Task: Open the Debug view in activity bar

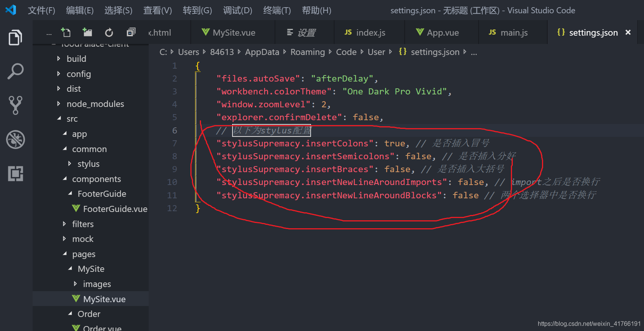Action: (16, 140)
